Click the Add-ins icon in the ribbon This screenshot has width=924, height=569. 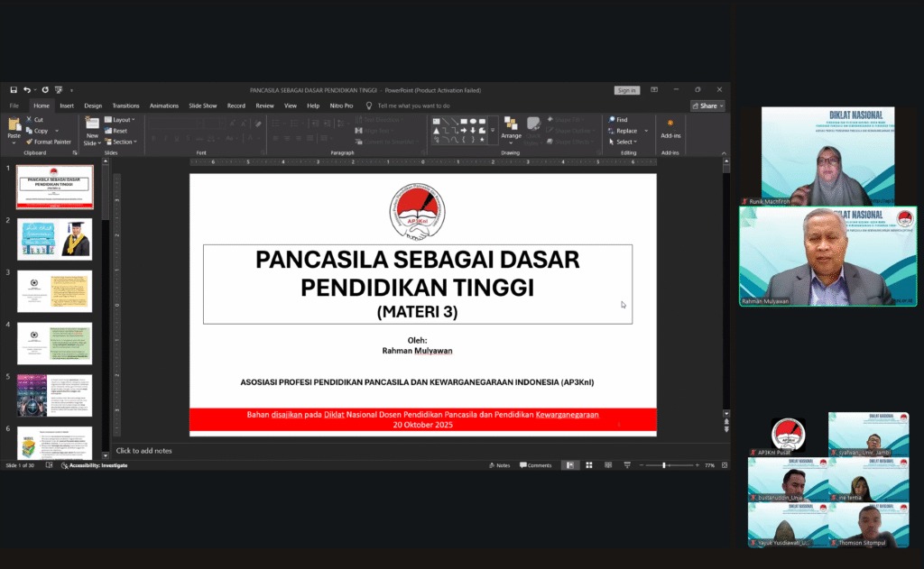coord(670,127)
